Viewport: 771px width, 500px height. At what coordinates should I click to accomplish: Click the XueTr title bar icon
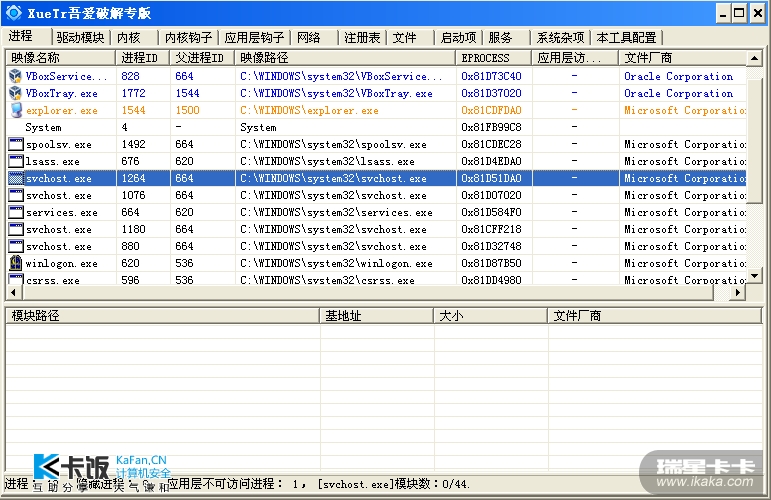(x=14, y=13)
